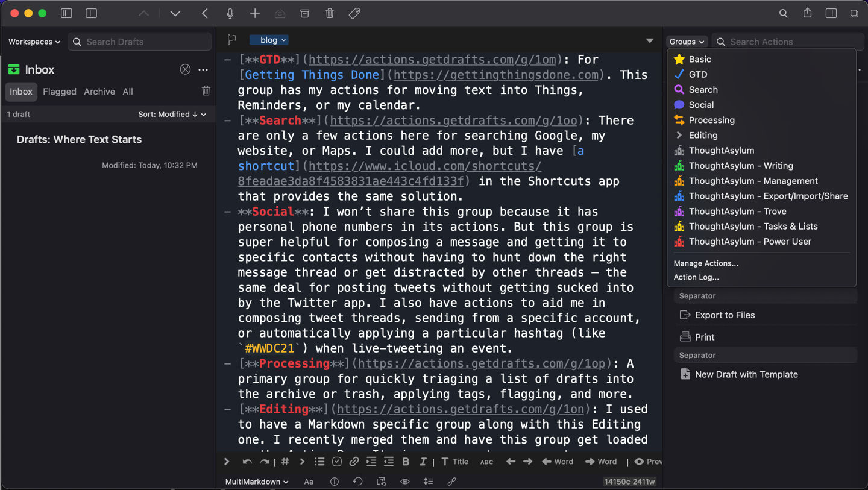868x490 pixels.
Task: Open version history icon in status bar
Action: point(358,482)
